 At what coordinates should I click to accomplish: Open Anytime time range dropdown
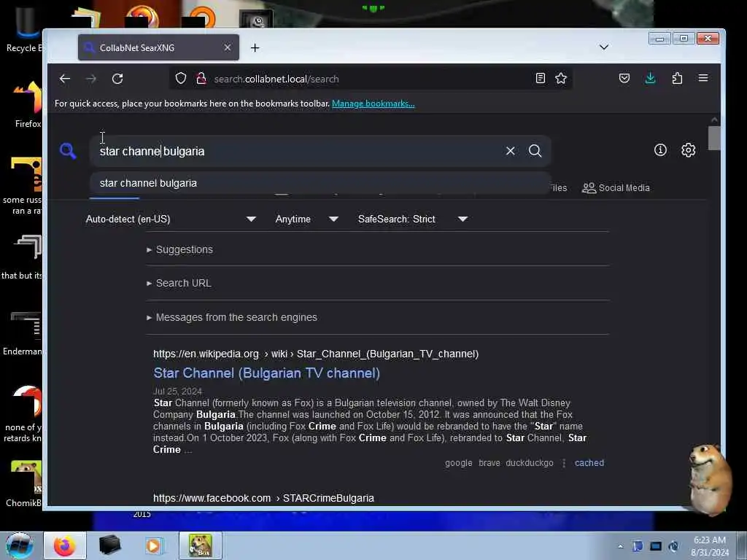pyautogui.click(x=307, y=219)
